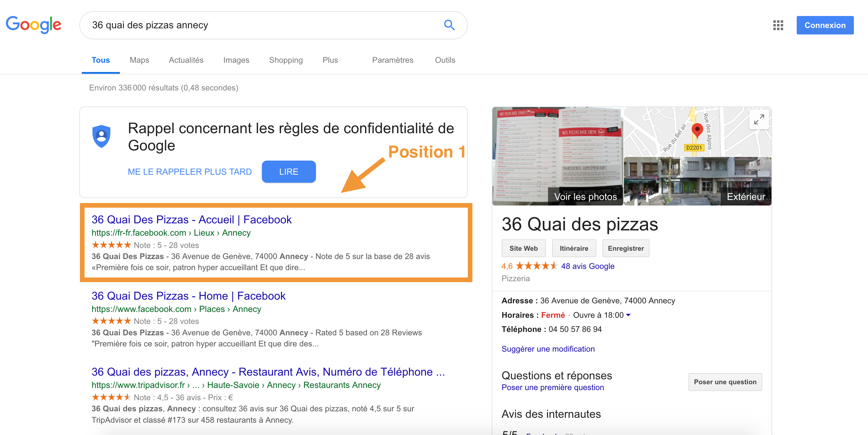Click inside the search input field

pos(263,25)
